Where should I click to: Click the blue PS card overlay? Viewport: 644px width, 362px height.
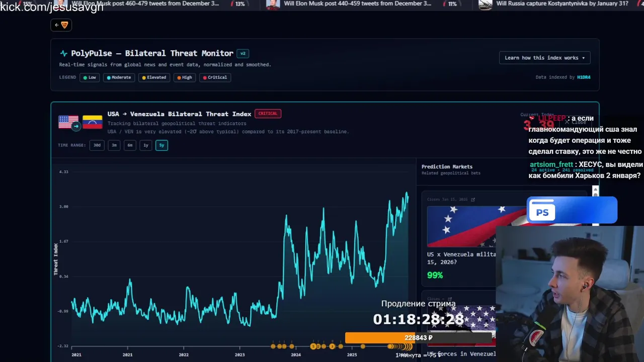pos(572,210)
